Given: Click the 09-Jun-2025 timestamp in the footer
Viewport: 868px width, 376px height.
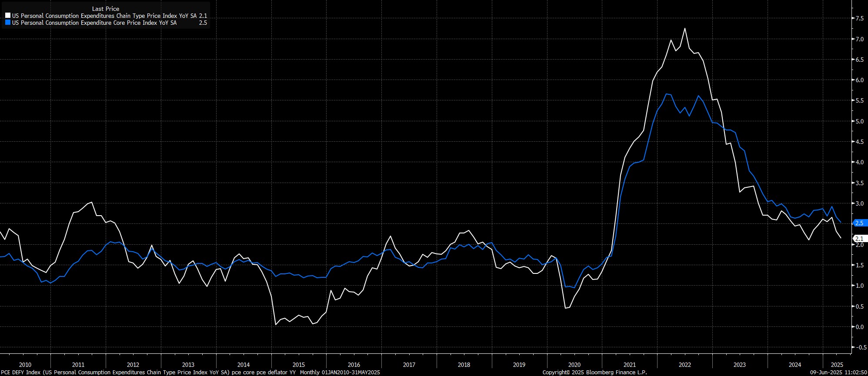Looking at the screenshot, I should [x=838, y=373].
